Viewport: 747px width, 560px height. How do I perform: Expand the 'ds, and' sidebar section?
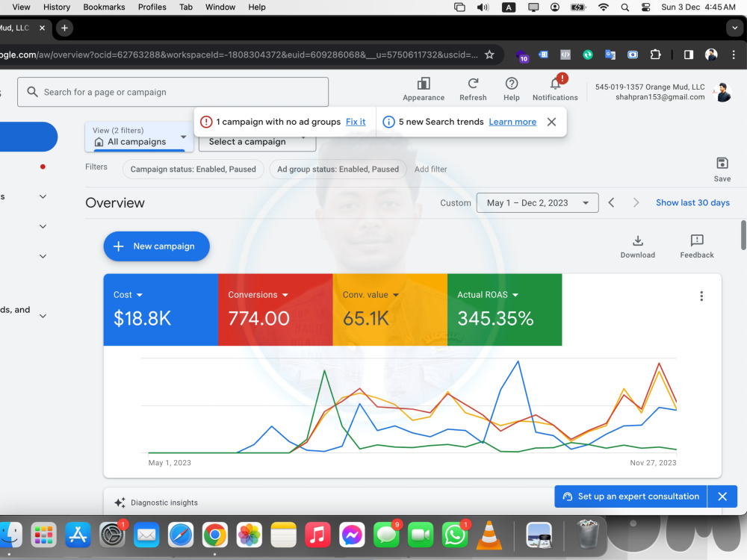43,316
